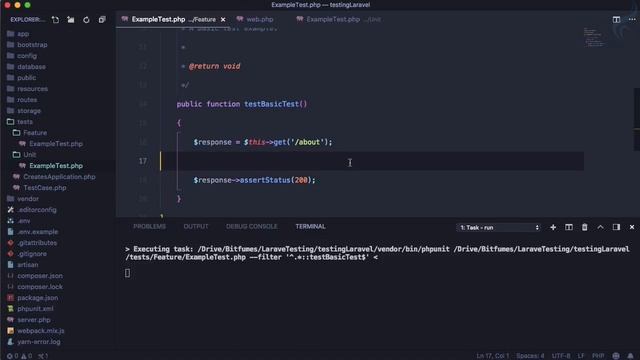The width and height of the screenshot is (640, 360).
Task: Place cursor on the assertStatus(200) code line
Action: 254,180
